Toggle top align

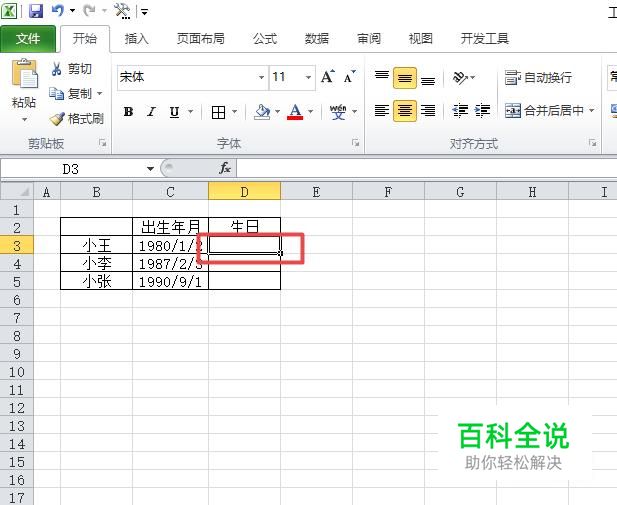point(382,76)
